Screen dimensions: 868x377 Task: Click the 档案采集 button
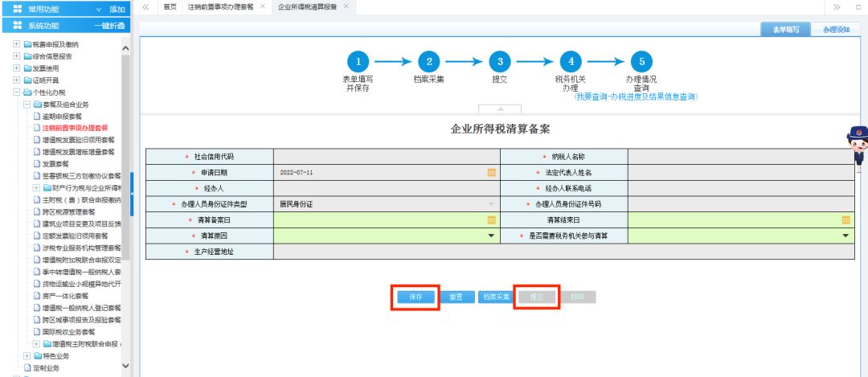pyautogui.click(x=496, y=297)
